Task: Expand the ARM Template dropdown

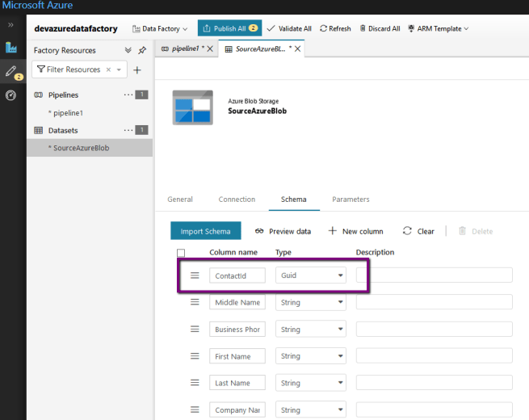Action: pos(439,28)
